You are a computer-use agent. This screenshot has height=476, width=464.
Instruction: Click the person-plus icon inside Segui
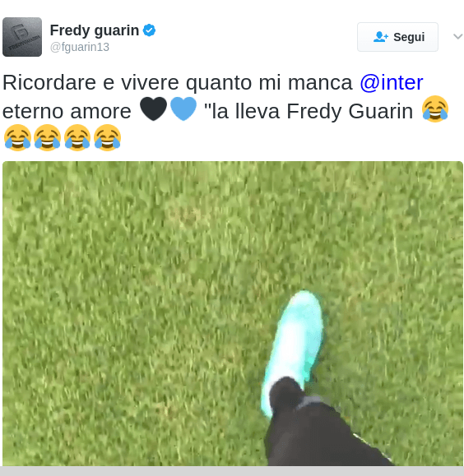(x=380, y=37)
